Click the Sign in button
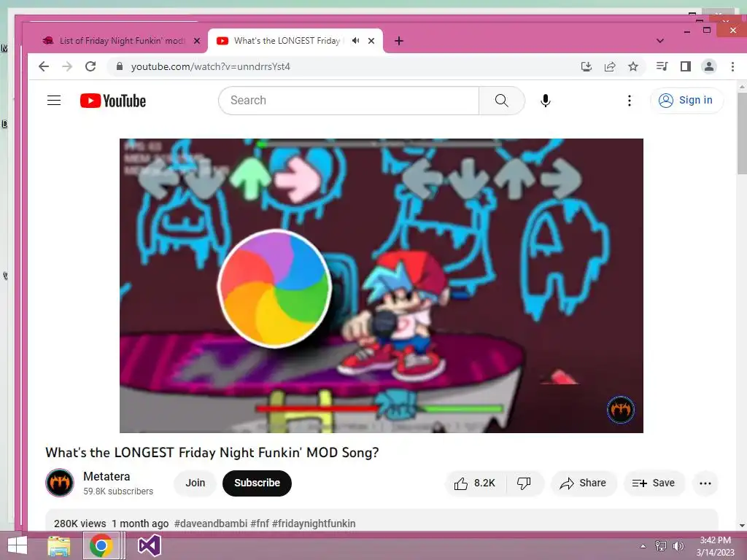Image resolution: width=747 pixels, height=560 pixels. point(686,101)
